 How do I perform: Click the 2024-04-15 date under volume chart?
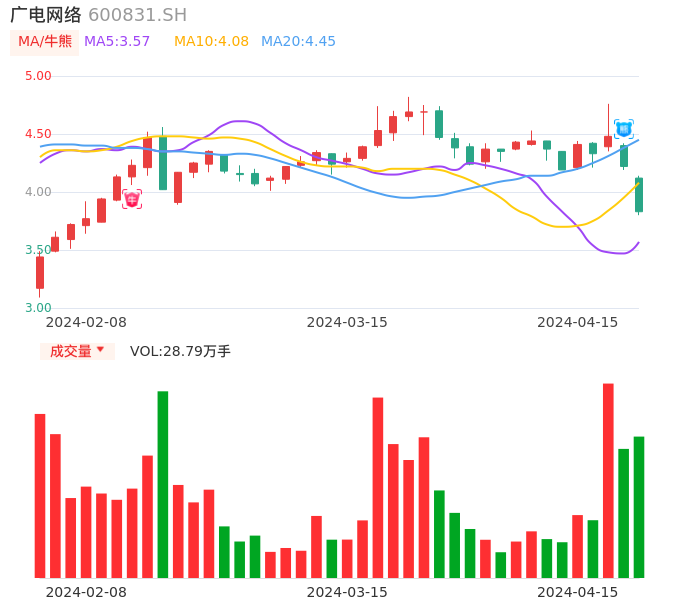(x=578, y=592)
